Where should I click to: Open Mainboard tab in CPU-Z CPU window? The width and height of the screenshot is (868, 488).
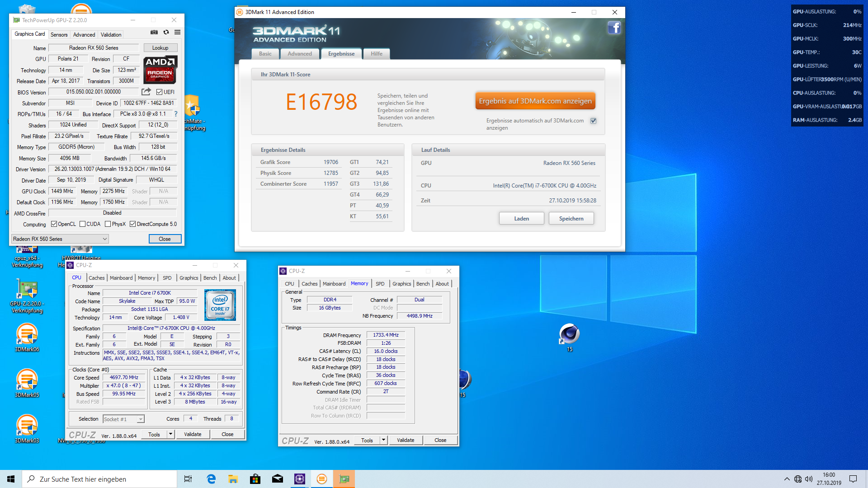pos(121,278)
